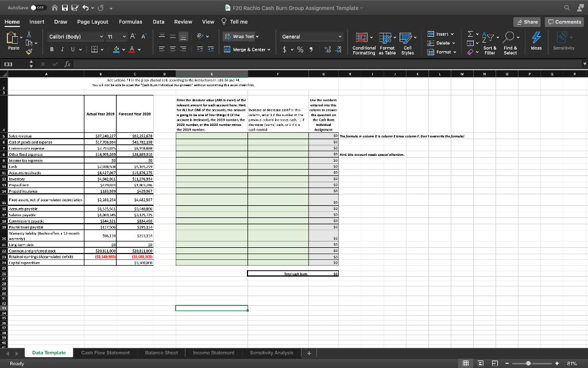Viewport: 588px width, 368px height.
Task: Click the Decrease Indent icon
Action: pos(200,49)
